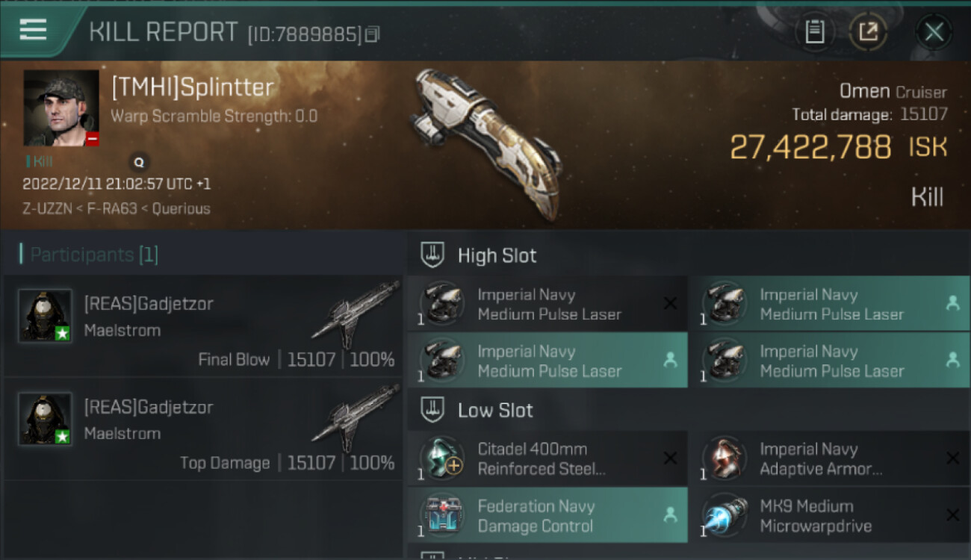Close the kill report window
This screenshot has width=971, height=560.
[934, 31]
